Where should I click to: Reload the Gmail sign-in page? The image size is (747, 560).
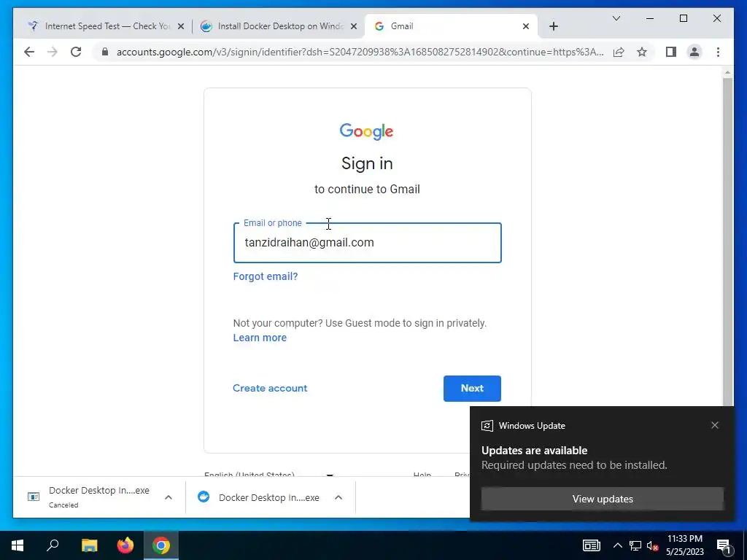tap(76, 52)
